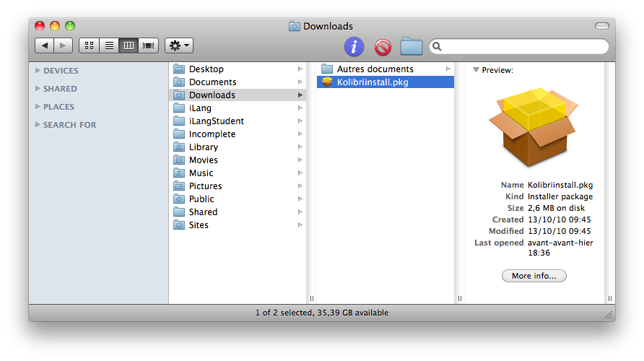
Task: Select the Documents folder
Action: (x=238, y=82)
